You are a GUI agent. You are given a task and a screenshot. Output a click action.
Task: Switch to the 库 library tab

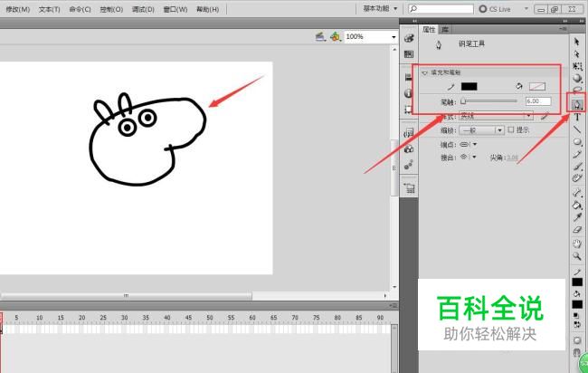445,29
